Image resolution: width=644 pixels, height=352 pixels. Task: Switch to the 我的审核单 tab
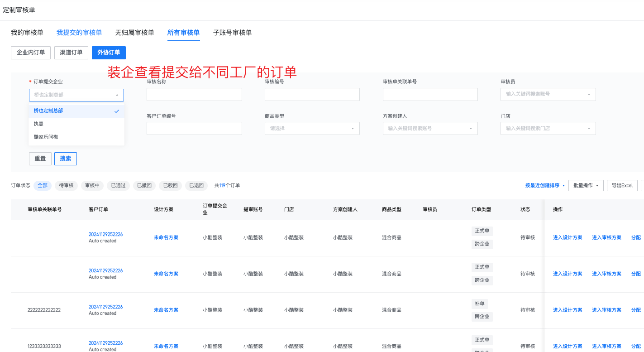27,33
